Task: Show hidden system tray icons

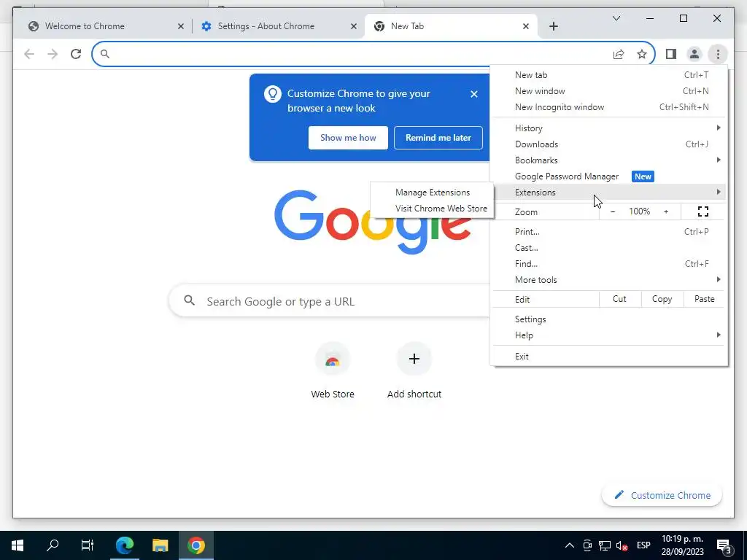Action: point(569,545)
